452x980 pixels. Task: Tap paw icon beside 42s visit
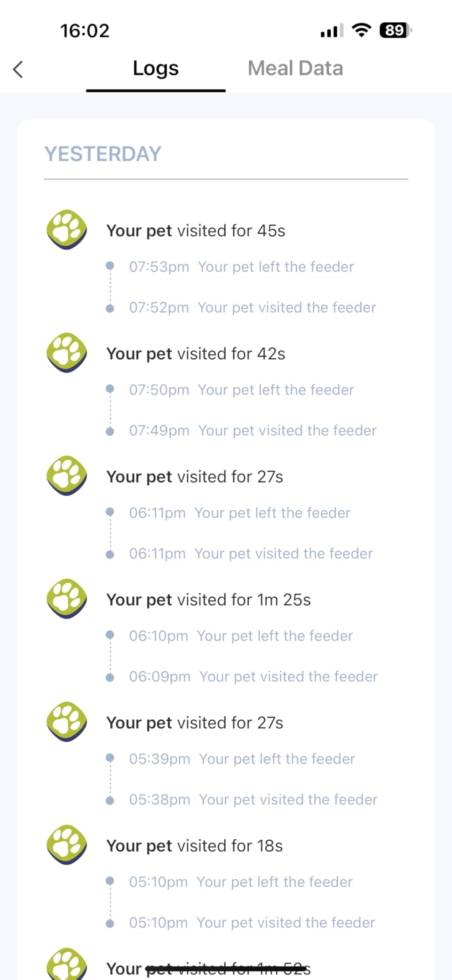tap(67, 353)
